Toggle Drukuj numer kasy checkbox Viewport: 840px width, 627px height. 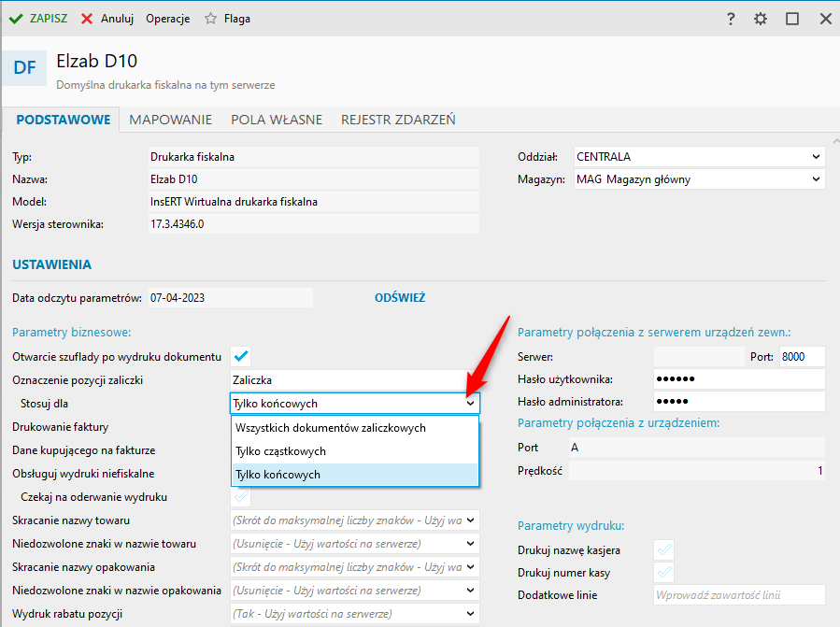click(x=663, y=573)
